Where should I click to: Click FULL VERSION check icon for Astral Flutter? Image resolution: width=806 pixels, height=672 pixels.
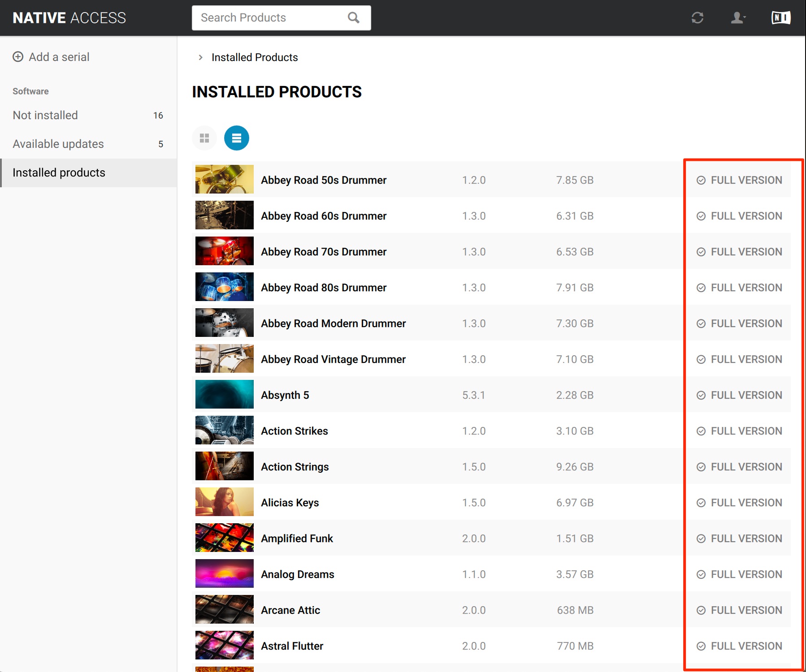pyautogui.click(x=701, y=646)
